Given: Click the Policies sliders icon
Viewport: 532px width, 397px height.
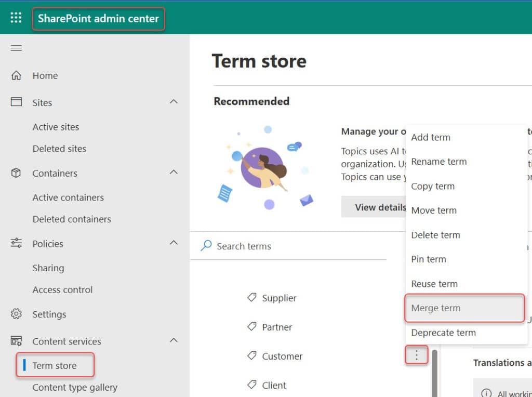Looking at the screenshot, I should (16, 243).
